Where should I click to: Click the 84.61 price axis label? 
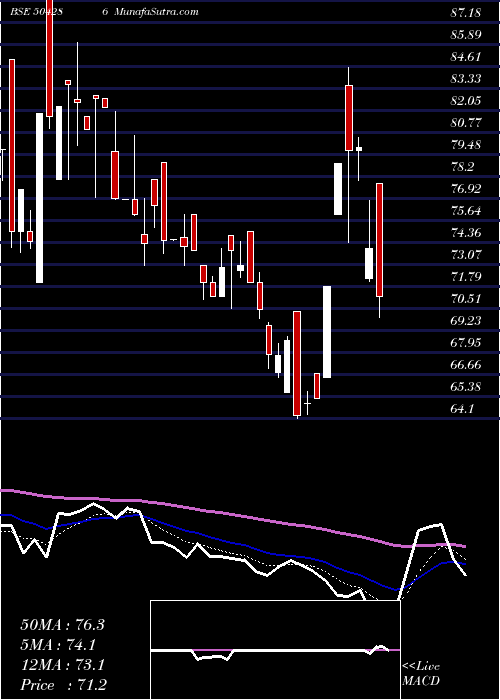click(466, 57)
